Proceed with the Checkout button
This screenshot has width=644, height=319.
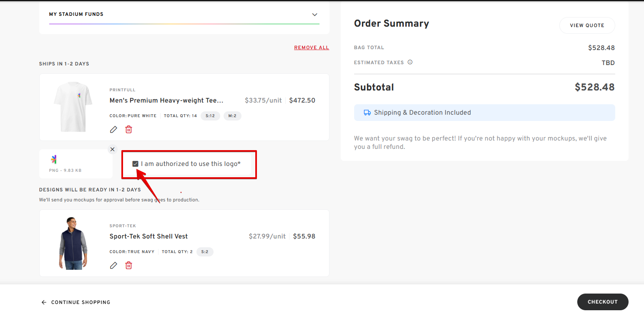click(x=603, y=302)
